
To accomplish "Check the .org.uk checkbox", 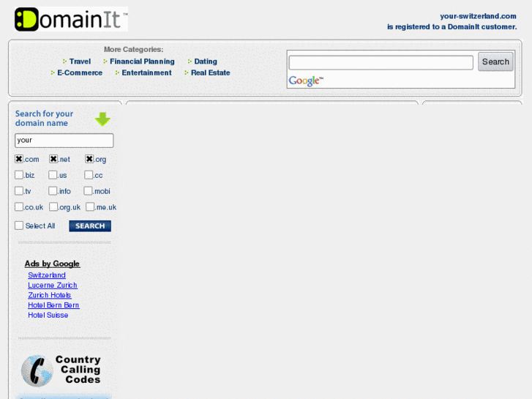I will [x=53, y=206].
